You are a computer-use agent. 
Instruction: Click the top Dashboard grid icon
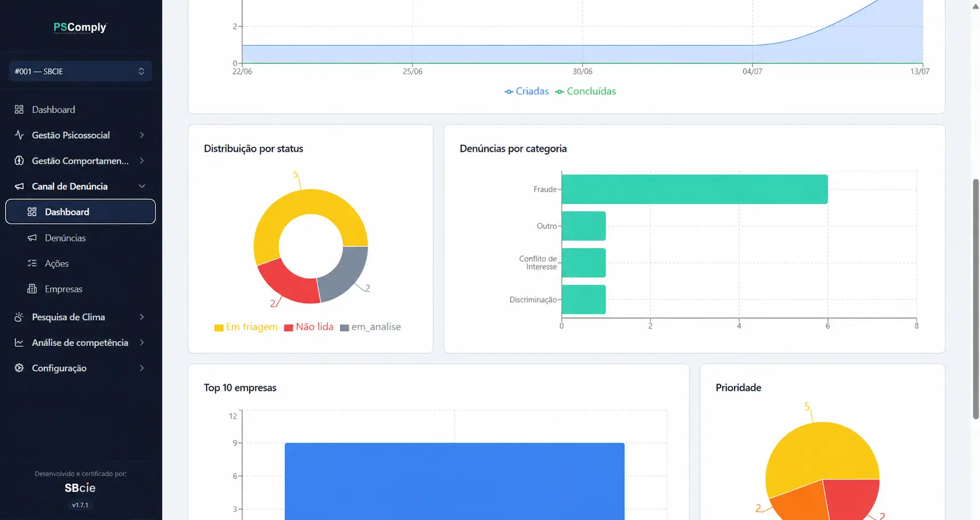[19, 109]
